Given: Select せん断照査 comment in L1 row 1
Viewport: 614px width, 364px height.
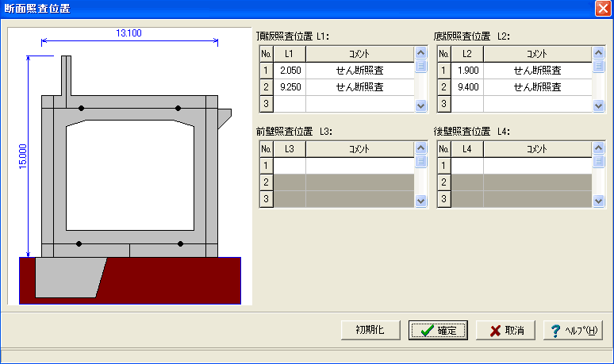Looking at the screenshot, I should [x=360, y=71].
